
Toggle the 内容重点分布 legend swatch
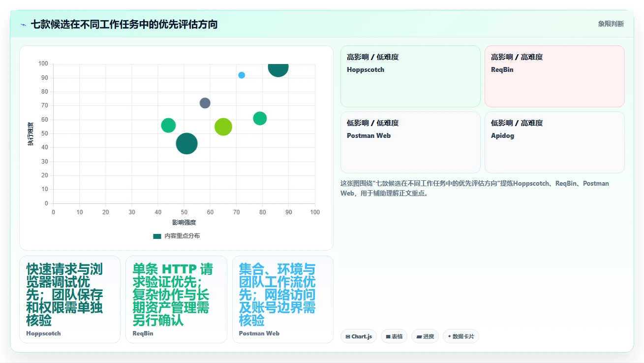(x=157, y=236)
